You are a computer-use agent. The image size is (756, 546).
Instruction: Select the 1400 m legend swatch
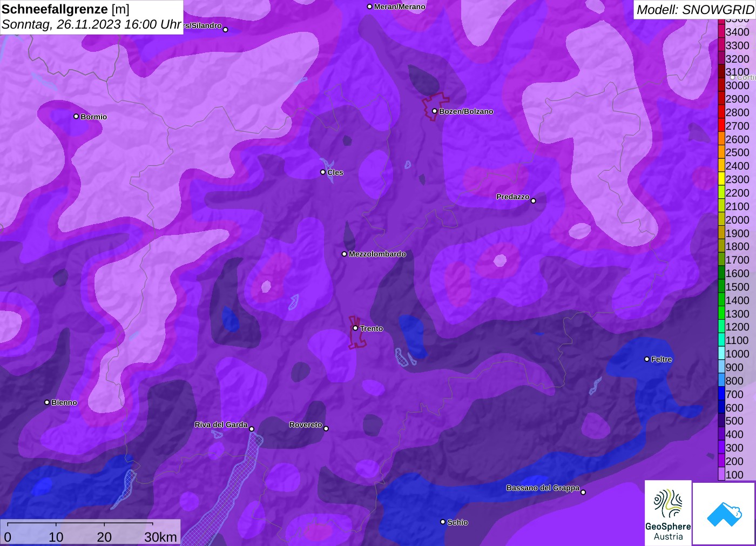click(721, 300)
